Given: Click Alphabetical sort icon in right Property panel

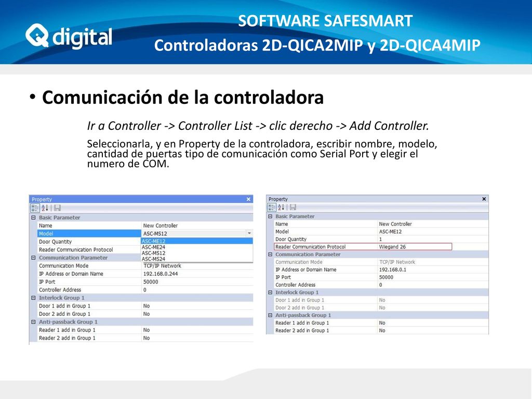Looking at the screenshot, I should pos(281,207).
